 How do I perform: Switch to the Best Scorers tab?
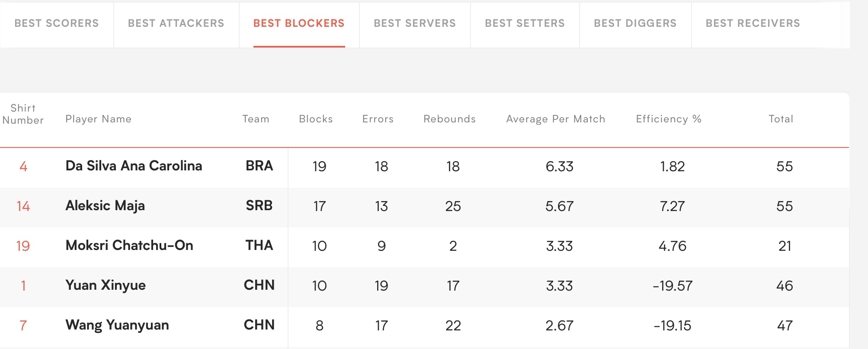[57, 23]
